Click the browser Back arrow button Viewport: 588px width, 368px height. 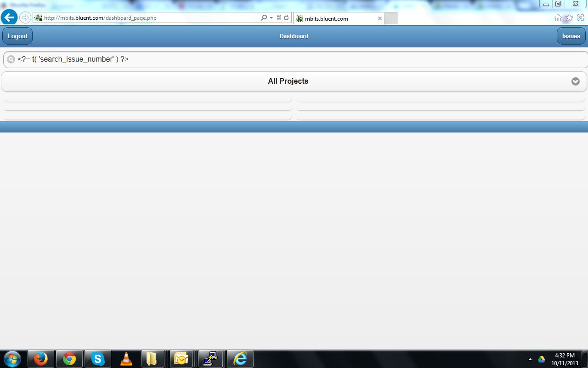(x=9, y=17)
